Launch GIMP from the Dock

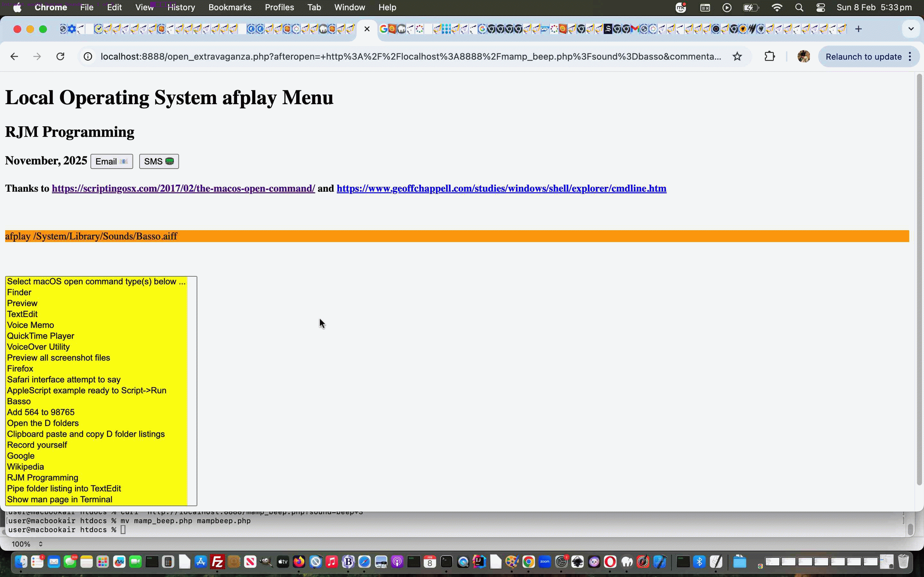click(x=266, y=561)
